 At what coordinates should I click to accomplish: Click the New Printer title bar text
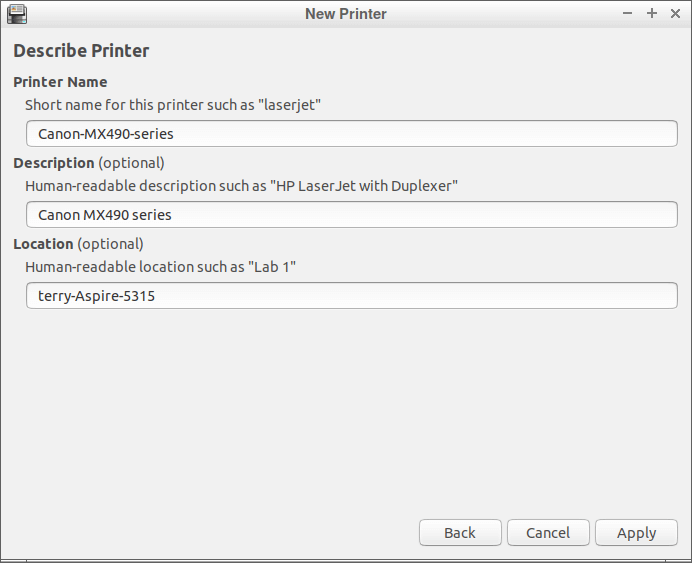pyautogui.click(x=346, y=14)
